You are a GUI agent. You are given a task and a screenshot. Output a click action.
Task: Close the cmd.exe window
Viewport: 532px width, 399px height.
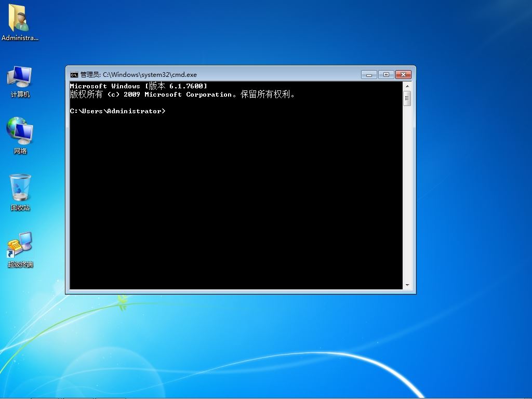[x=403, y=75]
